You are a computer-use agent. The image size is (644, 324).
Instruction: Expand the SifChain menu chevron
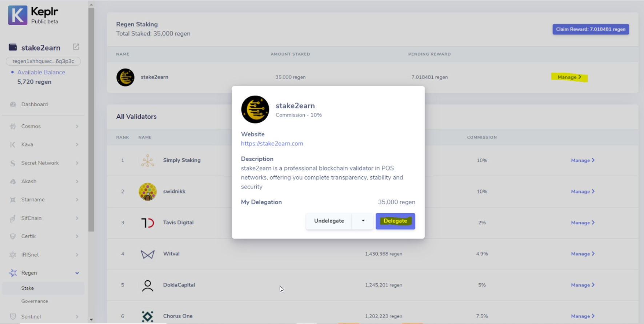[x=77, y=218]
